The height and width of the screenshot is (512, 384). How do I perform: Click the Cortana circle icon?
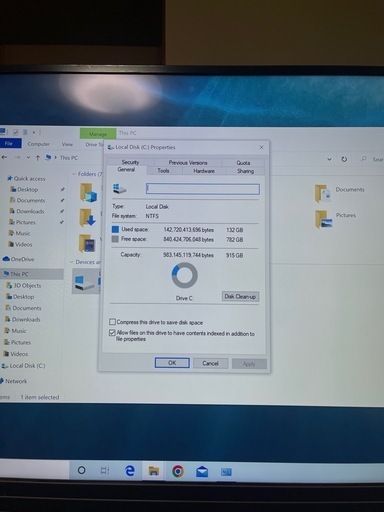(81, 470)
